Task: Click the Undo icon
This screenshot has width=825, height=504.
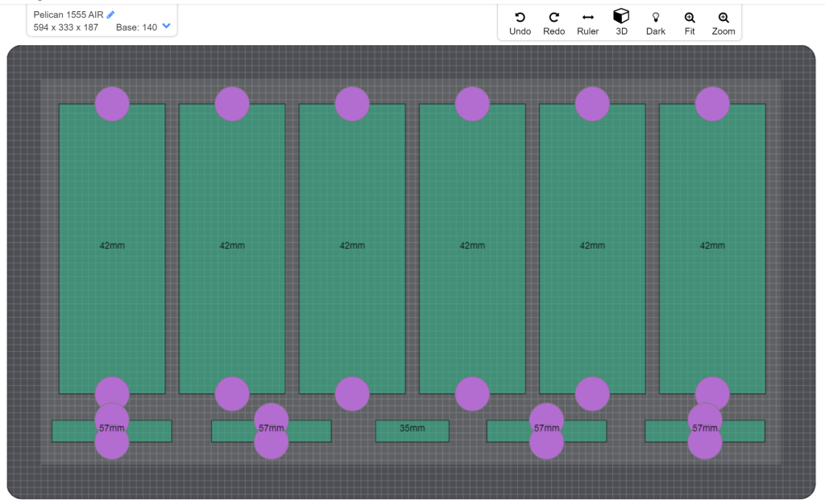Action: pyautogui.click(x=520, y=18)
